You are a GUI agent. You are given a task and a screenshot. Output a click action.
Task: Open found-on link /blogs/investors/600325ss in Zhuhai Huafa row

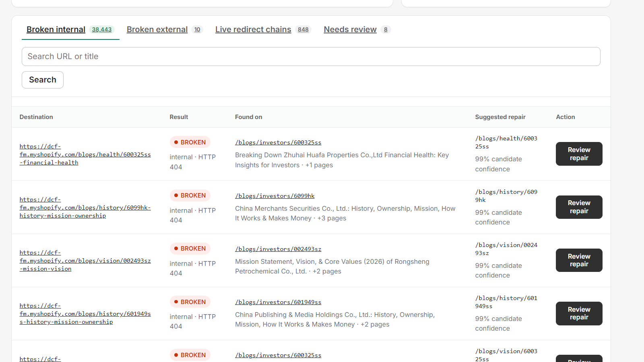[278, 142]
